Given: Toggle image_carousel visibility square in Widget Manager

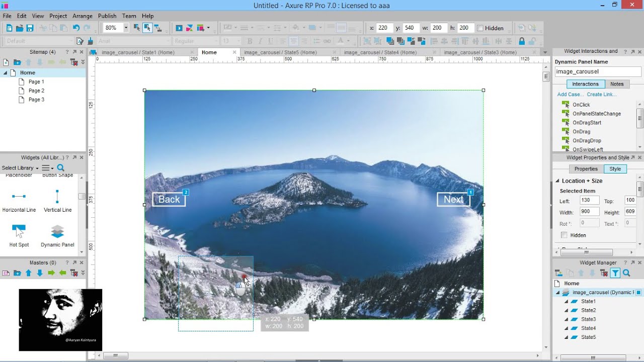Looking at the screenshot, I should point(638,292).
